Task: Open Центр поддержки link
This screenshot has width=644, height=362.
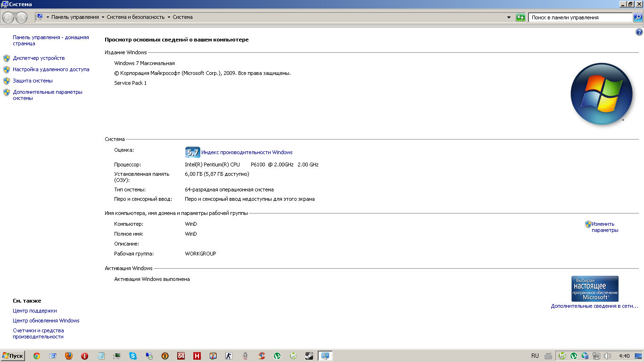Action: pos(35,311)
